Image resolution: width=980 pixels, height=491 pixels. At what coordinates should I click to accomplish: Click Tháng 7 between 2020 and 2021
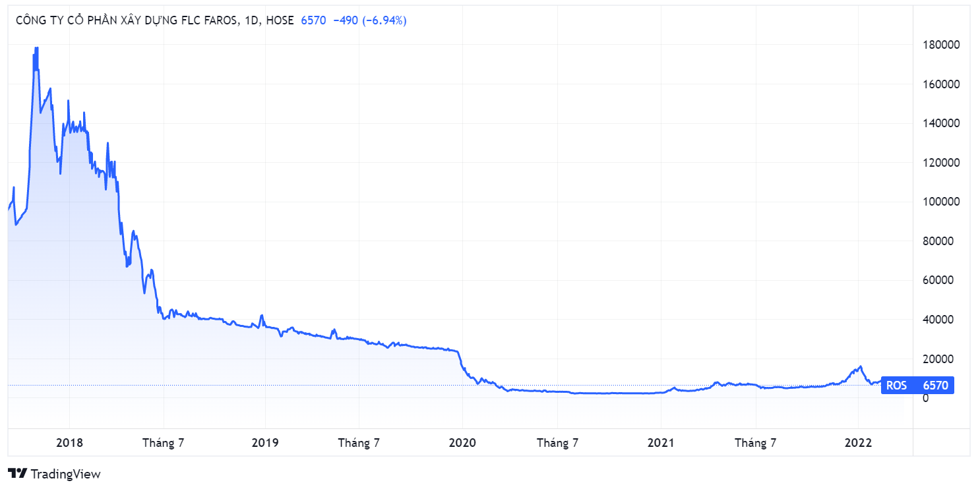[557, 443]
